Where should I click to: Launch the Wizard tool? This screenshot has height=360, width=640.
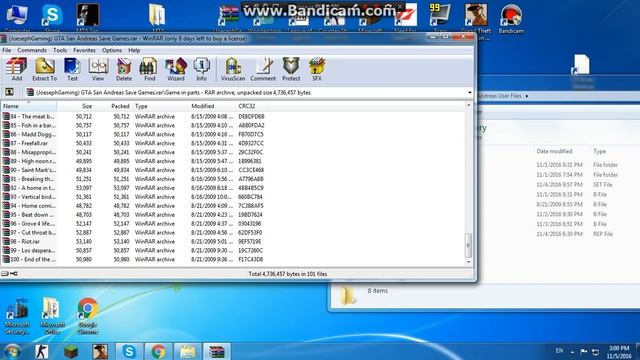pos(176,69)
